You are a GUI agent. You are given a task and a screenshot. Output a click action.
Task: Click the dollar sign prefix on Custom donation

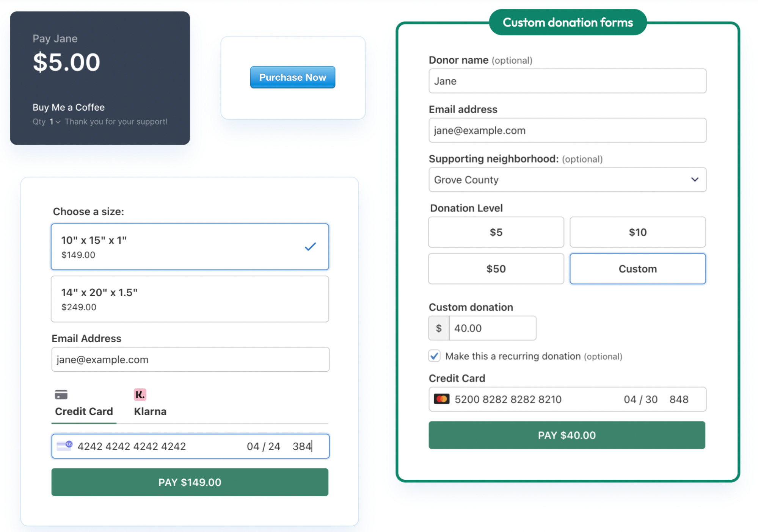coord(438,328)
